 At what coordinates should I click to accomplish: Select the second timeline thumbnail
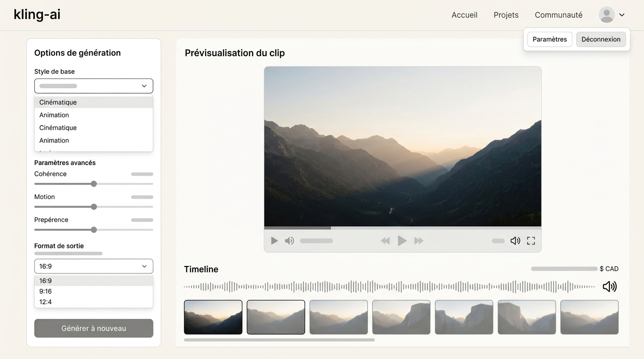coord(276,317)
